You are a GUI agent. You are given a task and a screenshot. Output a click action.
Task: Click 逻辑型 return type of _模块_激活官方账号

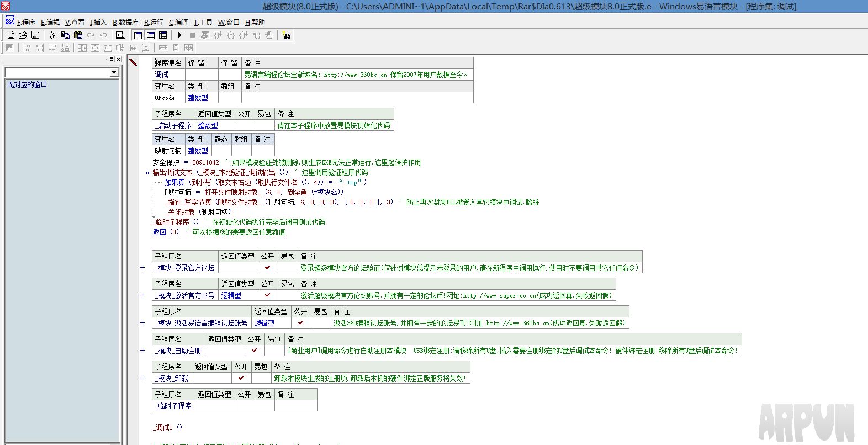[231, 295]
